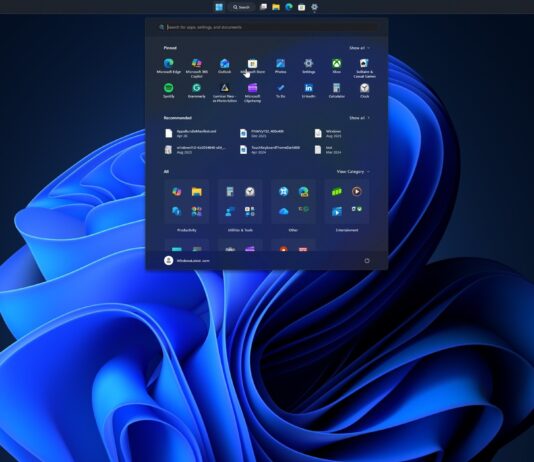Select the Productivity category label

coord(187,230)
